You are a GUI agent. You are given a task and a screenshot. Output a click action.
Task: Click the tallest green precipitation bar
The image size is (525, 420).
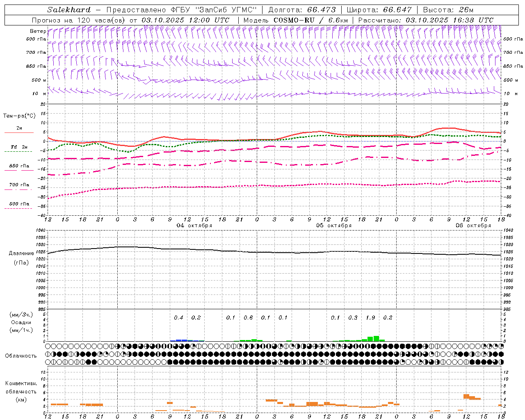(376, 339)
